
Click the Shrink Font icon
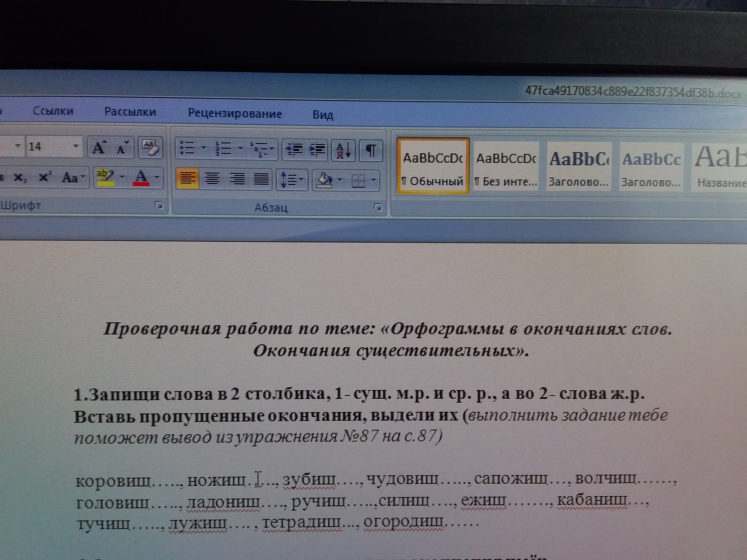[122, 148]
